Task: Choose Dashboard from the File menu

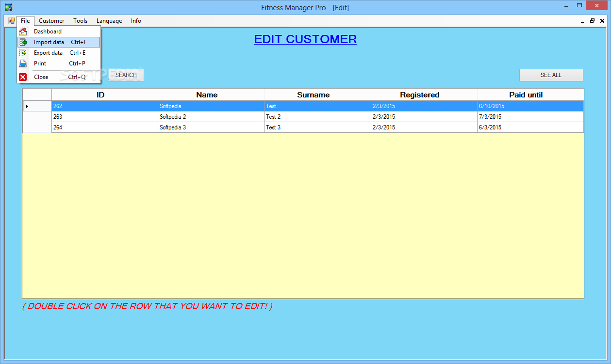Action: coord(59,32)
